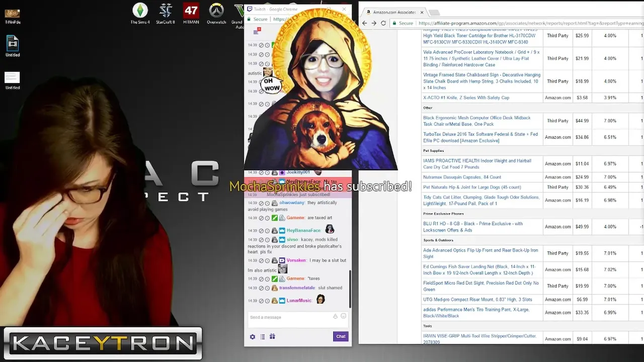Open Vorsaken's username in chat
The width and height of the screenshot is (644, 362).
[296, 260]
